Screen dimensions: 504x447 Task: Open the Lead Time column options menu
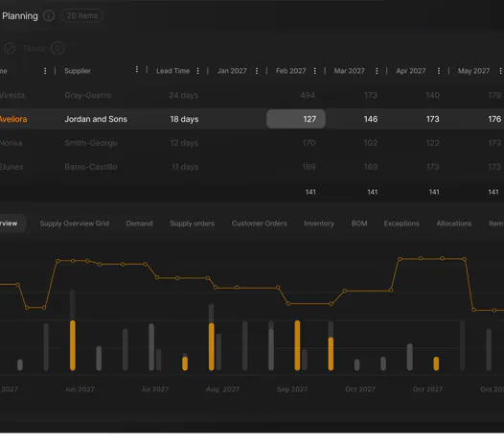click(197, 71)
